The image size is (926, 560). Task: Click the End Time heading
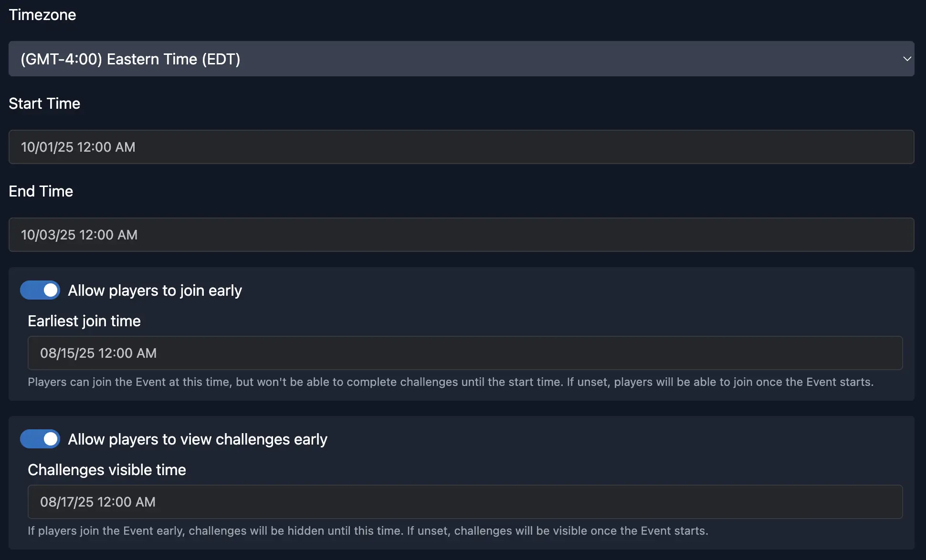click(41, 191)
